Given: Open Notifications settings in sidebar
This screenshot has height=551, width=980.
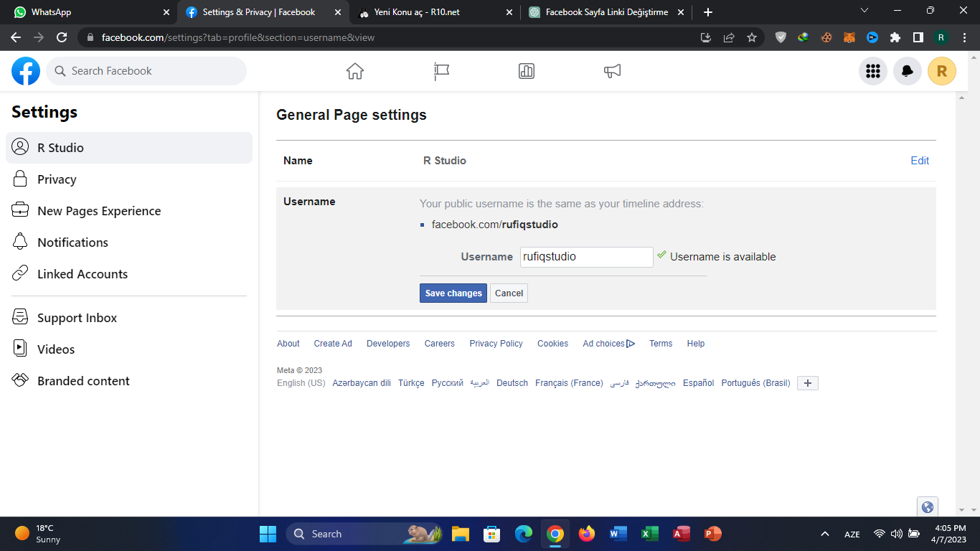Looking at the screenshot, I should 129,242.
